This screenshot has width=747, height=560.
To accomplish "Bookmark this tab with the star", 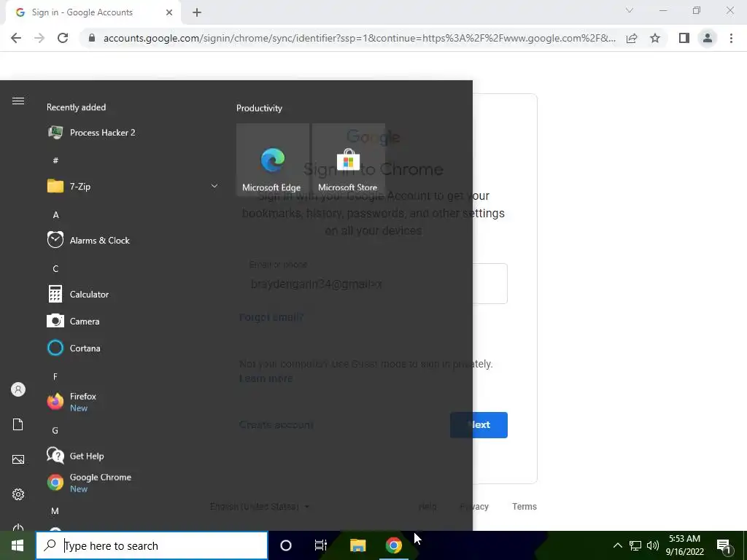I will 655,38.
